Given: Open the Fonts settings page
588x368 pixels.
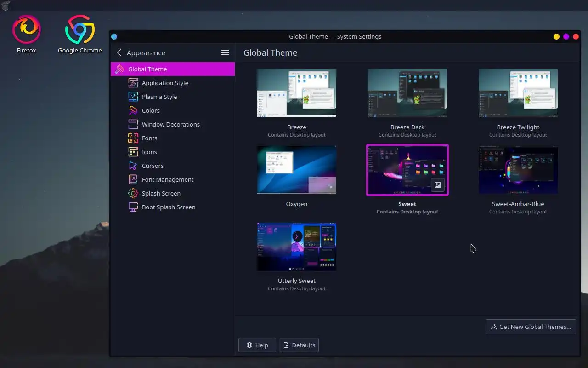Looking at the screenshot, I should point(173,138).
